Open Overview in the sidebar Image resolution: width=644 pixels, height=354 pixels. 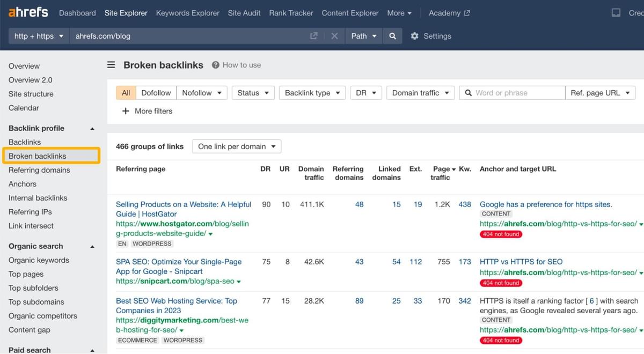pyautogui.click(x=24, y=66)
